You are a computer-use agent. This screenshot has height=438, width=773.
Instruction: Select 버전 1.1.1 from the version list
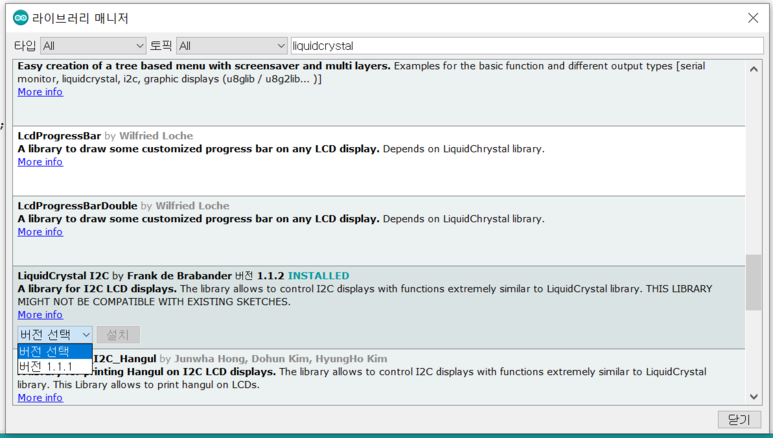pos(55,366)
